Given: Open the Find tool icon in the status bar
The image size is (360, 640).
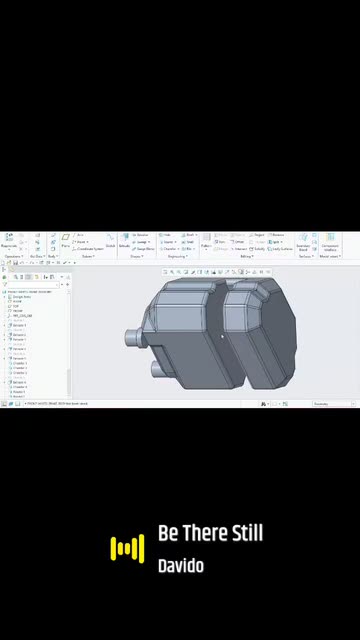Looking at the screenshot, I should (264, 404).
